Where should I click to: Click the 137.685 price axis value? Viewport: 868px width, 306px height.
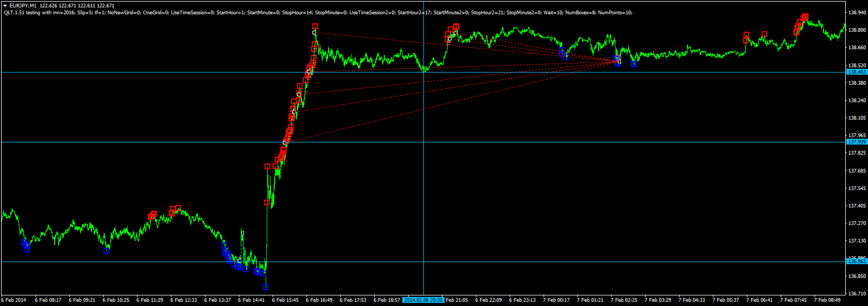click(x=857, y=170)
